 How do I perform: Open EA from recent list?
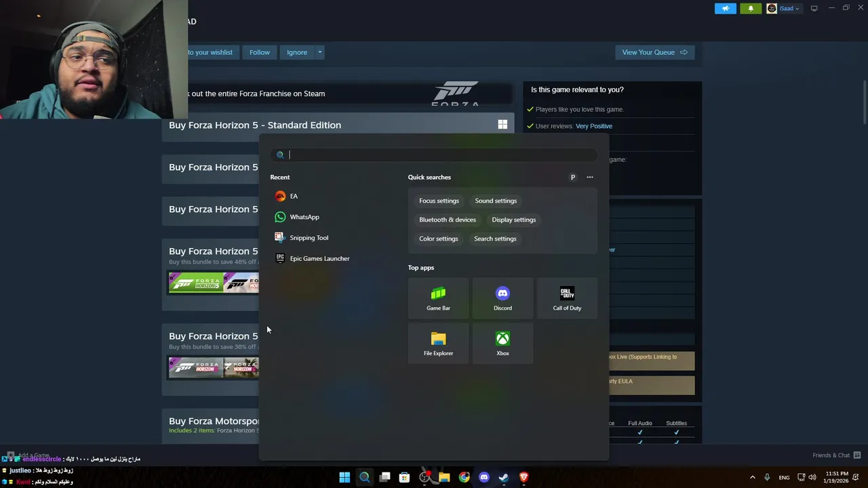click(294, 196)
